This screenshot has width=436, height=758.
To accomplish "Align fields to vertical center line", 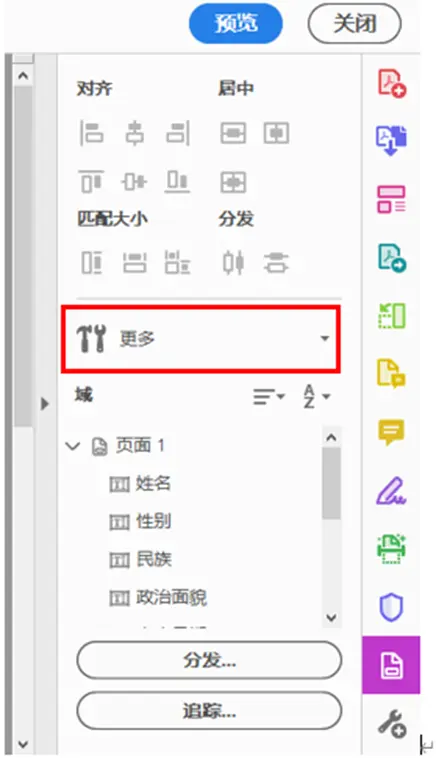I will tap(135, 133).
